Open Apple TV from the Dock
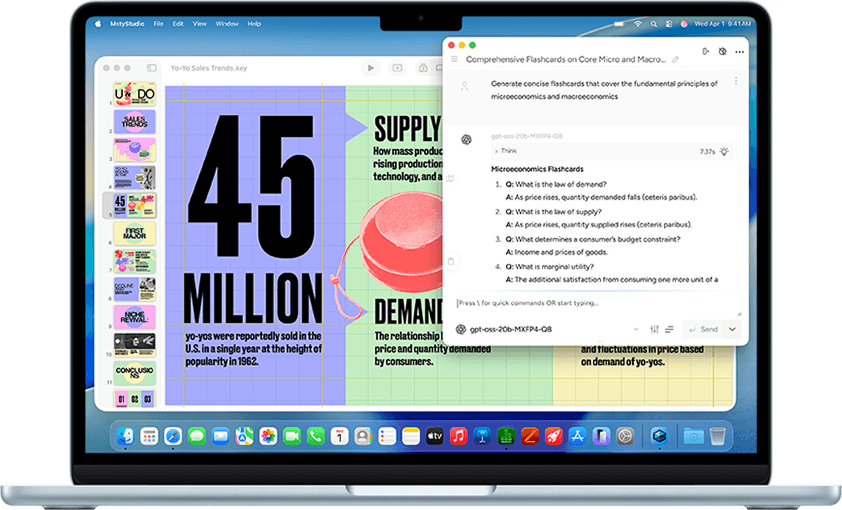Viewport: 842px width, 510px height. (434, 436)
